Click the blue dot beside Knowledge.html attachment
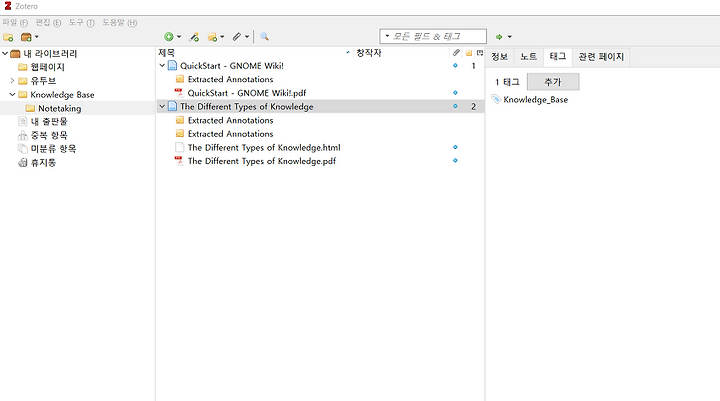Screen dimensions: 720x401 click(455, 147)
